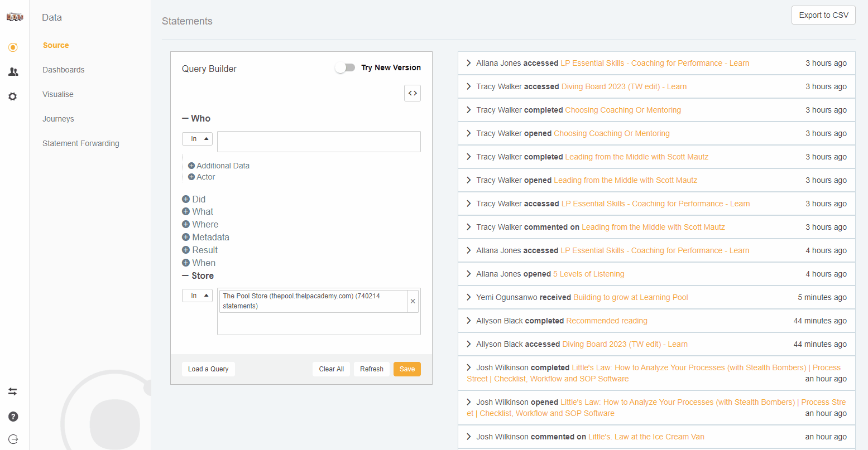Click the Logout icon
The image size is (868, 450).
(13, 439)
